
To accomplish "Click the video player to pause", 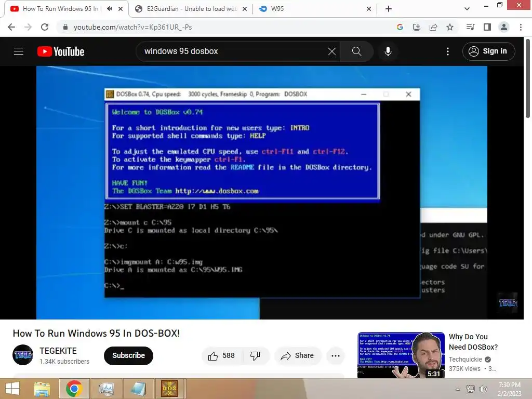I will tap(262, 192).
